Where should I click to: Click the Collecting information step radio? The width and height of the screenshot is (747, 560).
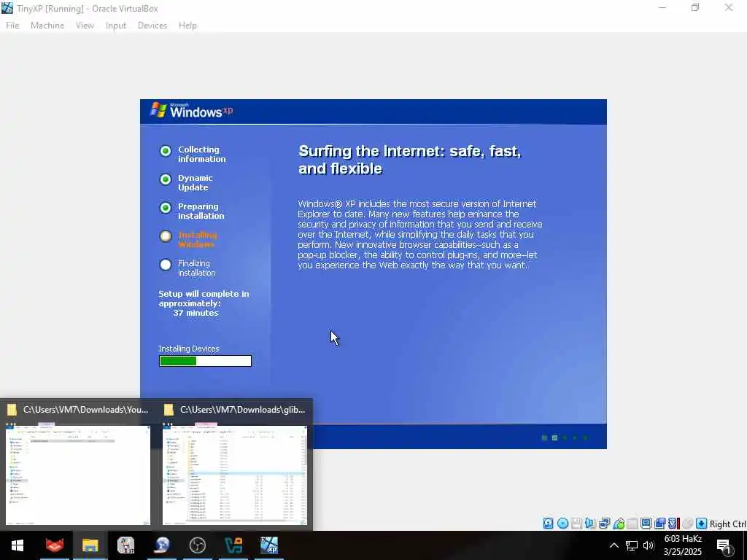[166, 151]
